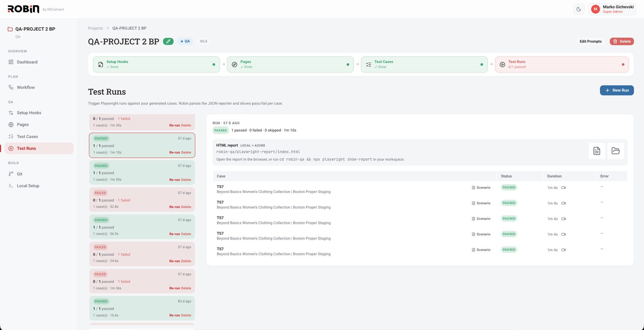Click the Local Setup terminal icon in the sidebar
Image resolution: width=644 pixels, height=330 pixels.
pyautogui.click(x=11, y=186)
